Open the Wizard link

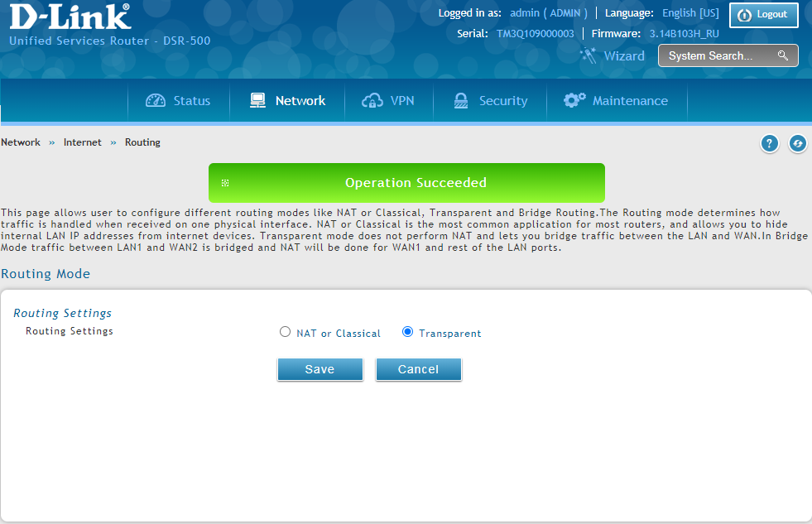coord(624,56)
